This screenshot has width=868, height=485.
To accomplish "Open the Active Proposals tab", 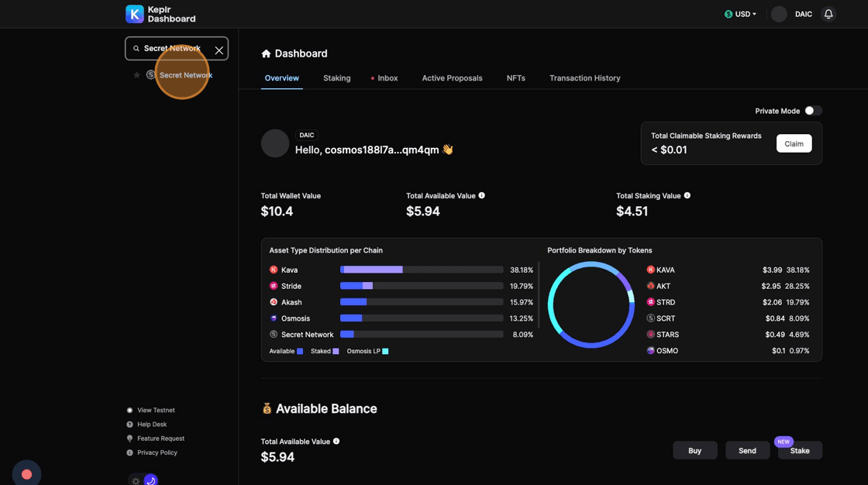I will coord(452,78).
